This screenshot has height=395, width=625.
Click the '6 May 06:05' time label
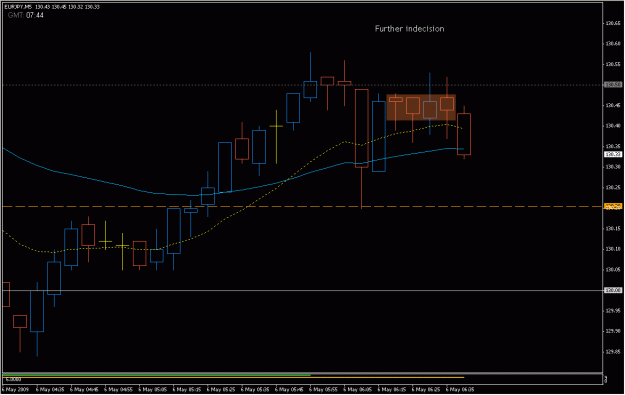358,389
